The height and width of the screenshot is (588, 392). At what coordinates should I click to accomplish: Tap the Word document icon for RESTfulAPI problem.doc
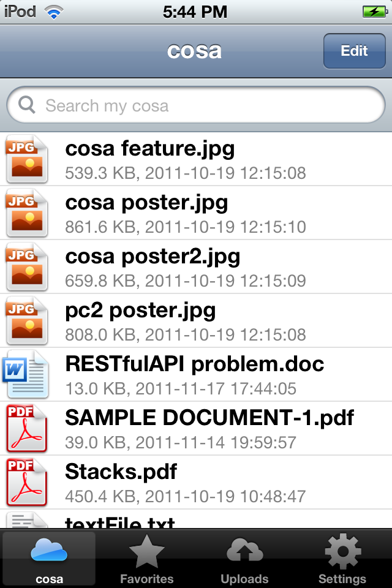(25, 374)
